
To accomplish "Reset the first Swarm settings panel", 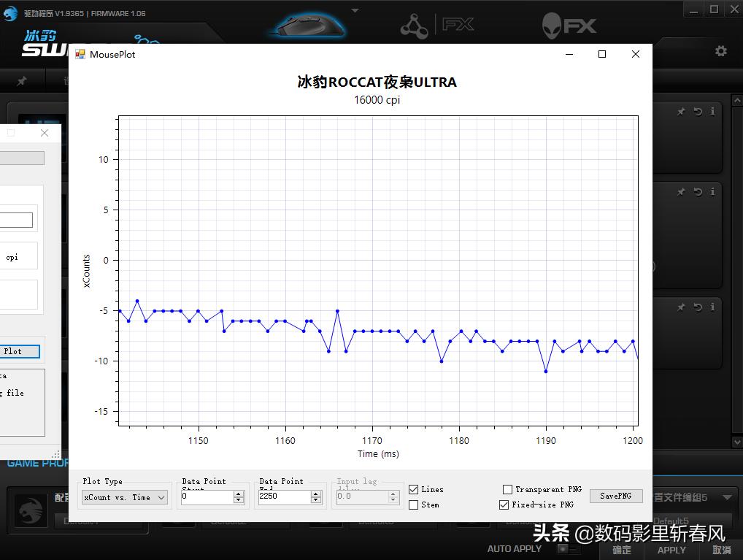I will pyautogui.click(x=698, y=112).
